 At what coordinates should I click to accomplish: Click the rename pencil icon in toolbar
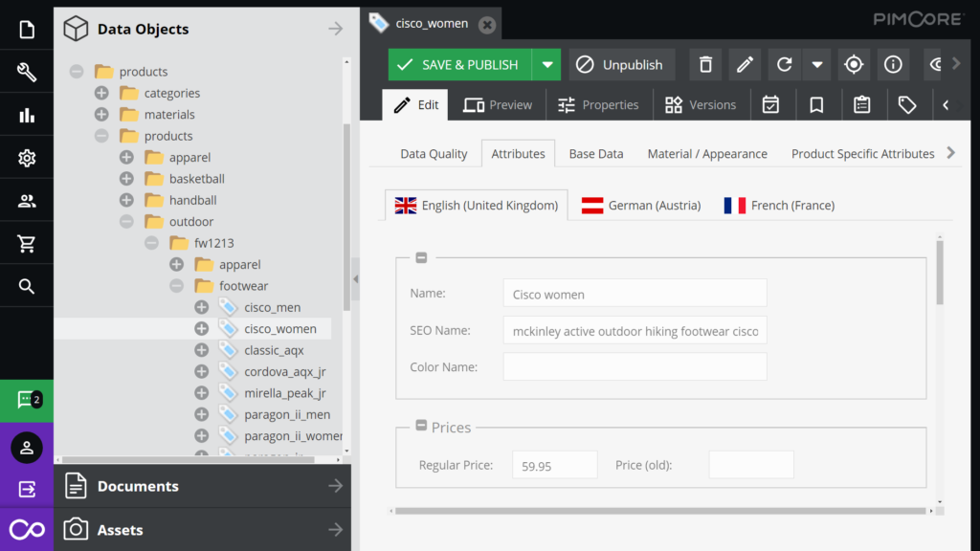click(745, 64)
